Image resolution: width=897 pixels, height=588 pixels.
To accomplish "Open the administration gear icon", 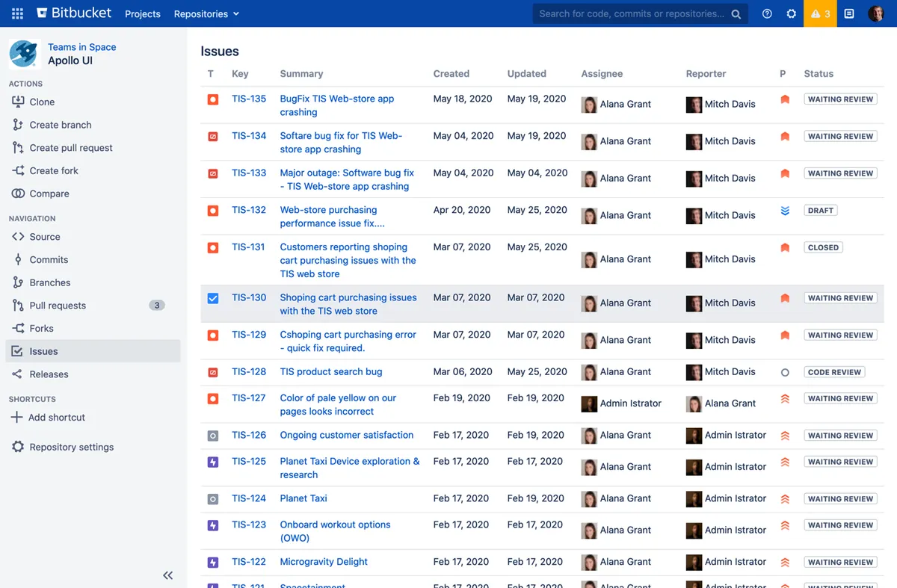I will pyautogui.click(x=792, y=13).
